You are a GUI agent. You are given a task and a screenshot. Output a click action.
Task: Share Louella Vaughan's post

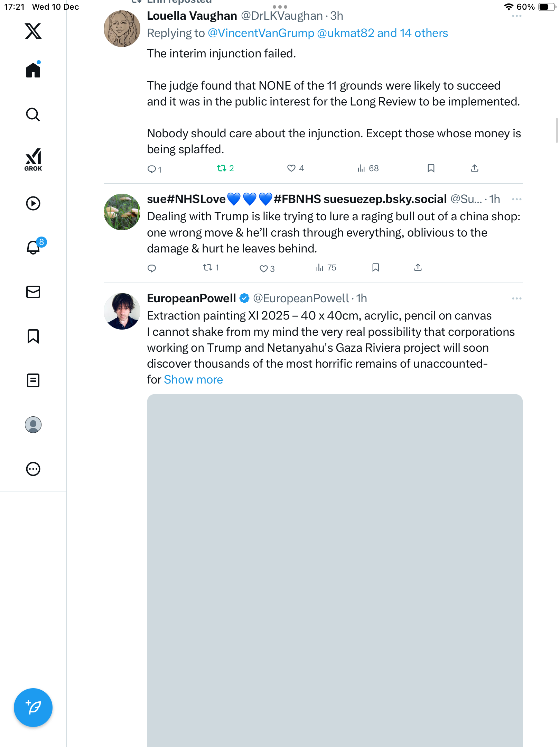point(475,168)
